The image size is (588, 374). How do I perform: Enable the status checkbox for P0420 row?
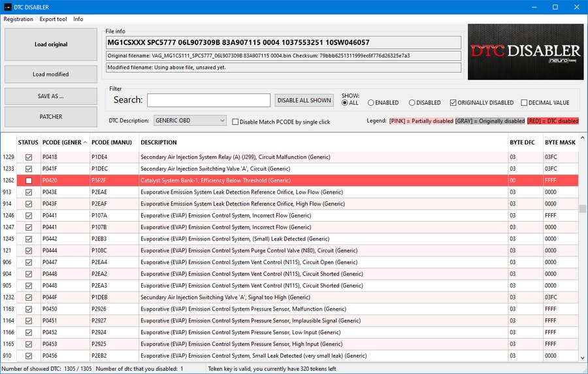click(x=28, y=180)
